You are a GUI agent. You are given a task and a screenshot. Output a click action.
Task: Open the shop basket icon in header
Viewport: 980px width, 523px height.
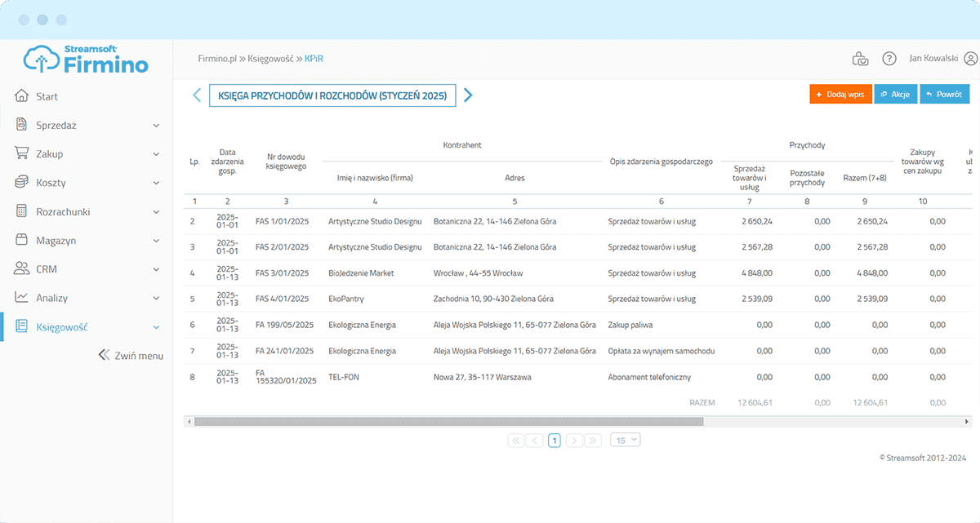tap(860, 59)
